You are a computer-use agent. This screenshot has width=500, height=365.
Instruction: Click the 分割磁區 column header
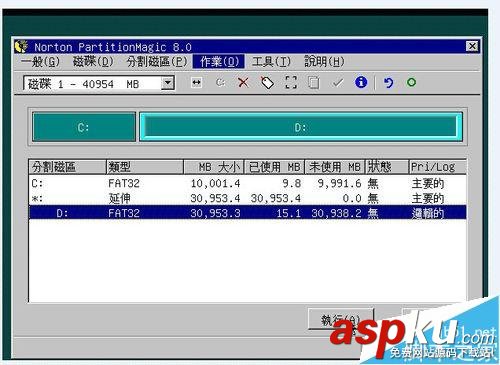(x=67, y=167)
